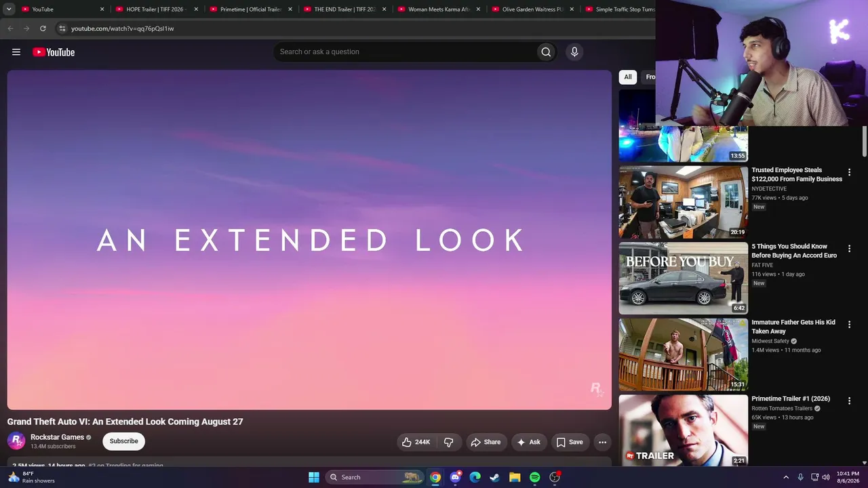
Task: Open the volume control in system tray
Action: tap(826, 477)
